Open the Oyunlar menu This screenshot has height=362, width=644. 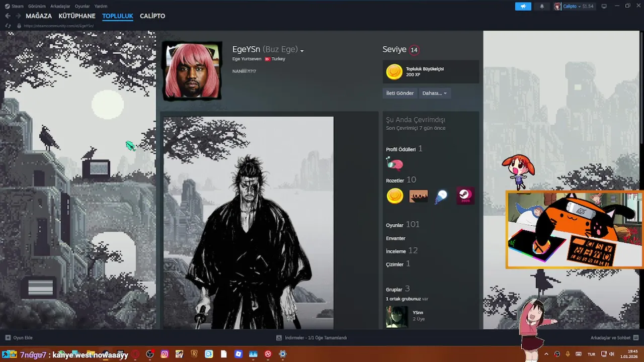tap(82, 6)
